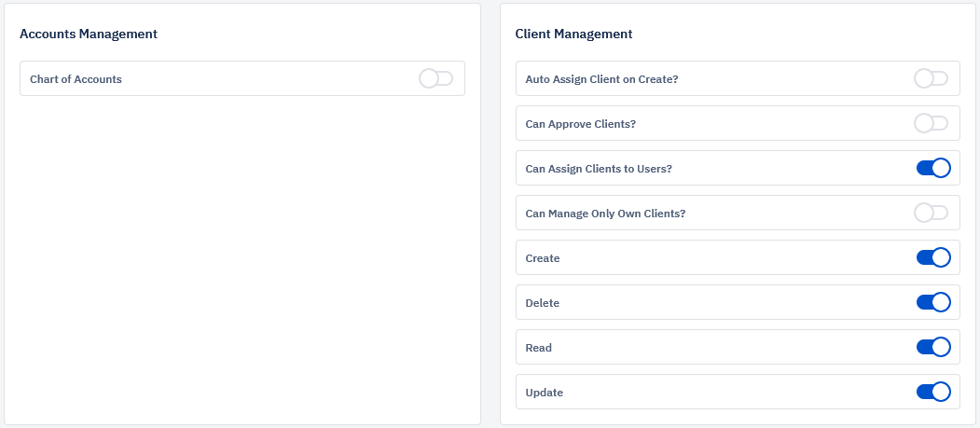Disable the Read permission switch

[x=933, y=348]
